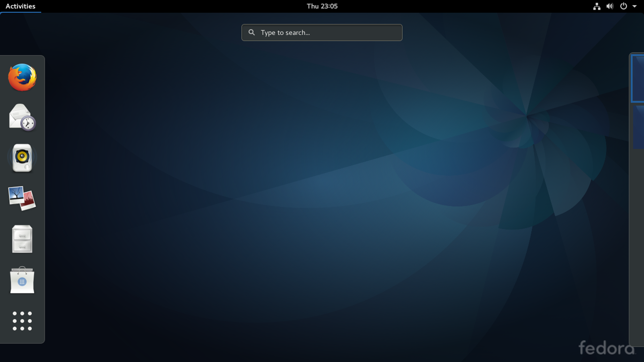Image resolution: width=644 pixels, height=362 pixels.
Task: Click the Activities button
Action: click(x=20, y=6)
